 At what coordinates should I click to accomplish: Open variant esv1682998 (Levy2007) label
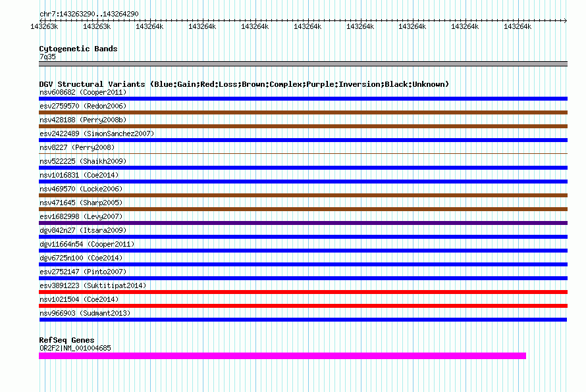coord(81,216)
